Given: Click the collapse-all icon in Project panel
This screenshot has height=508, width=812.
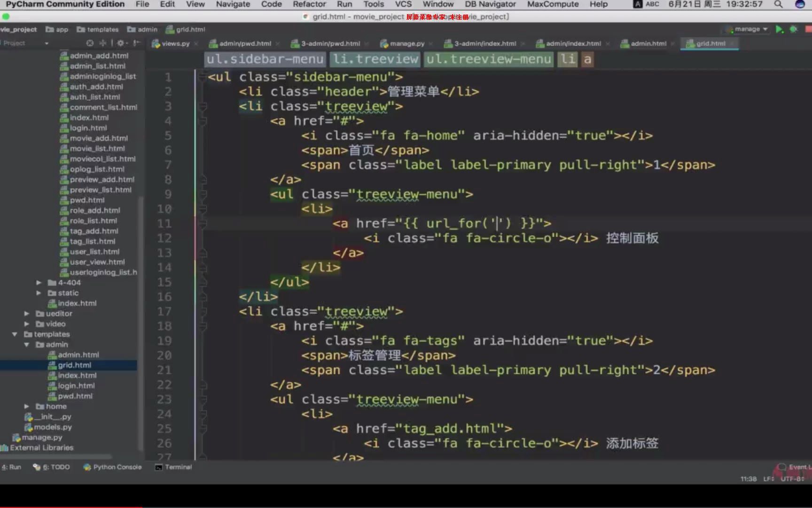Looking at the screenshot, I should (x=103, y=43).
